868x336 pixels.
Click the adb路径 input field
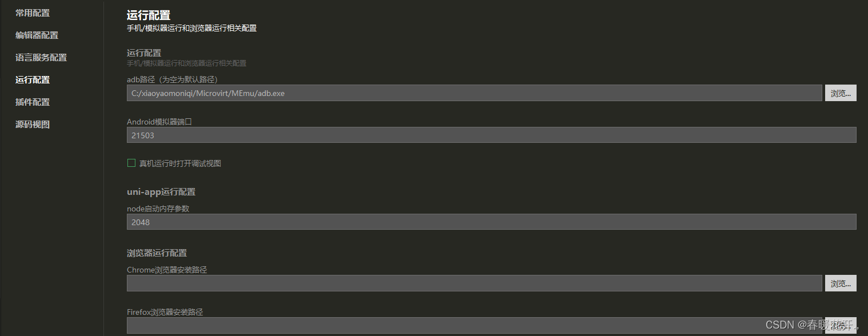click(x=474, y=93)
